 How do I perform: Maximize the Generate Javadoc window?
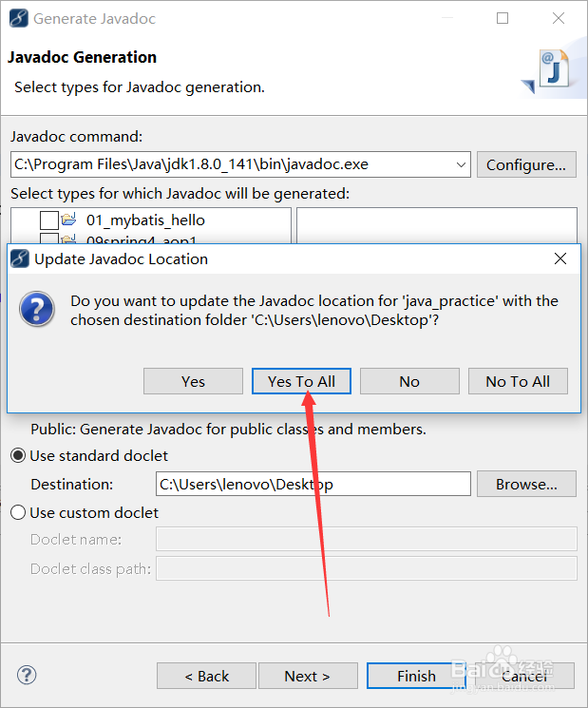503,18
